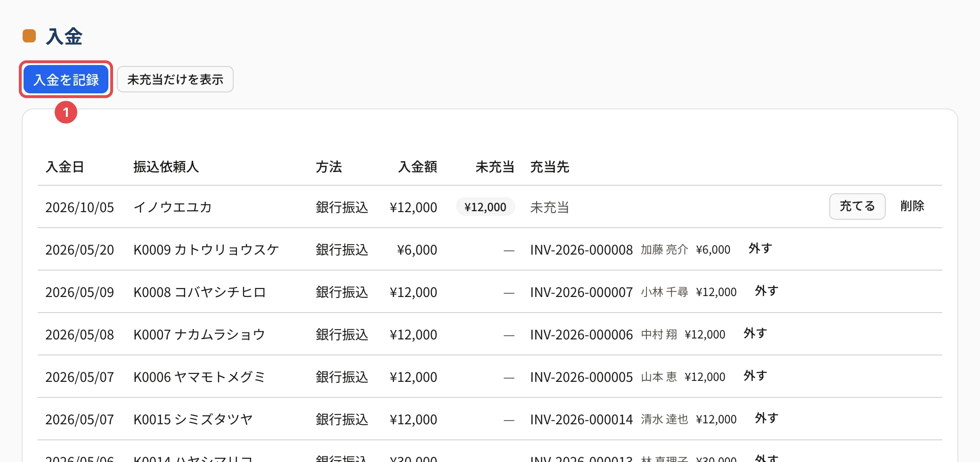The width and height of the screenshot is (980, 462).
Task: Click invoice INV-2026-000006
Action: [x=581, y=335]
